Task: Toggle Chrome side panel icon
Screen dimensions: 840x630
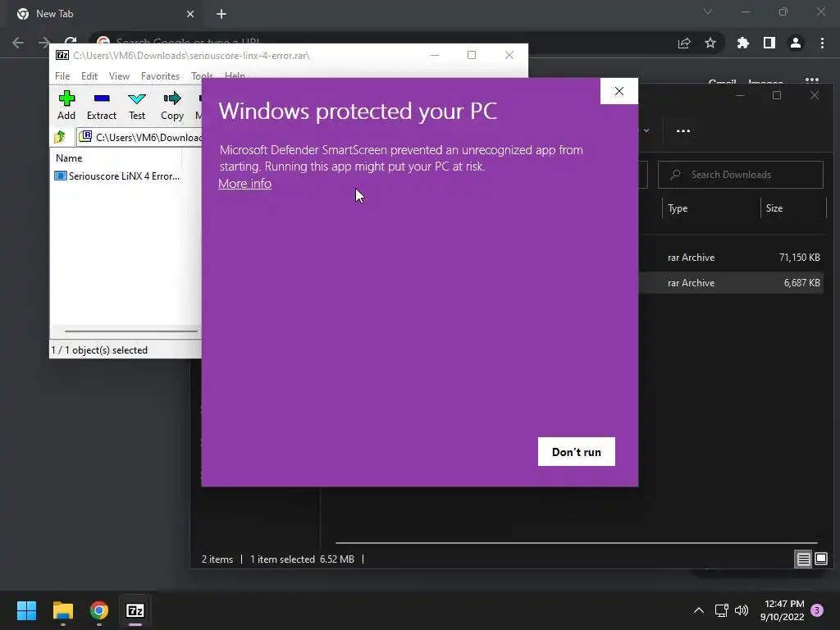Action: click(769, 43)
